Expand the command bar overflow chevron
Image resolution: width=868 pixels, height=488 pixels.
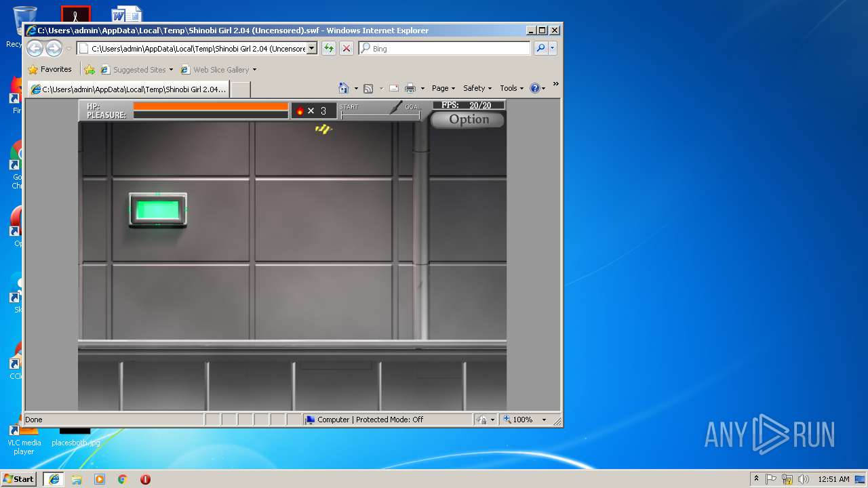pos(555,84)
